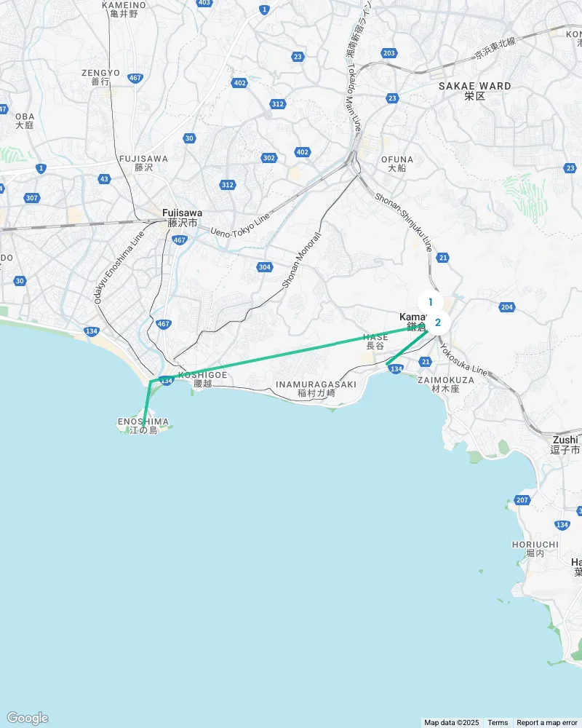Click the Koshigoe area label
582x728 pixels.
203,379
